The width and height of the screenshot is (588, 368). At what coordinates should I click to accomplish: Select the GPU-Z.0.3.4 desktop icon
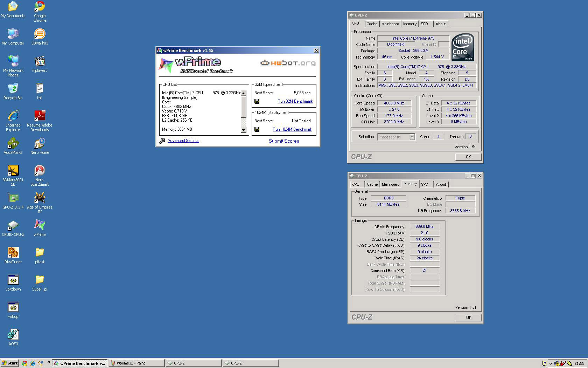[x=13, y=201]
